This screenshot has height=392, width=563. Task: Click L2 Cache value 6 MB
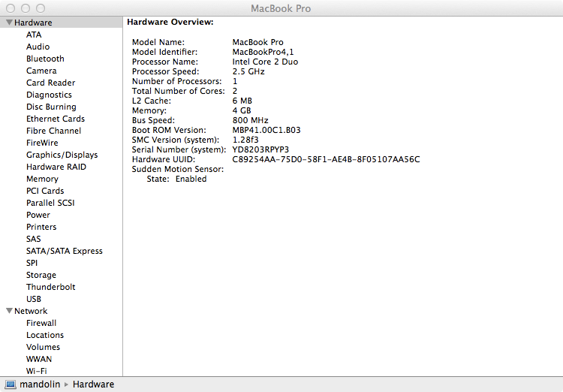(x=242, y=101)
